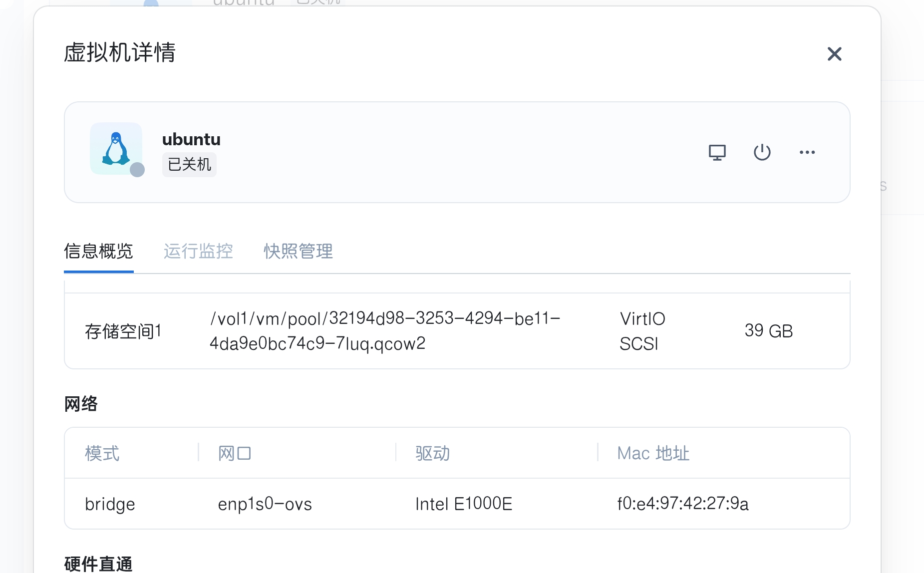Click the VirtIO SCSI driver cell

[642, 331]
